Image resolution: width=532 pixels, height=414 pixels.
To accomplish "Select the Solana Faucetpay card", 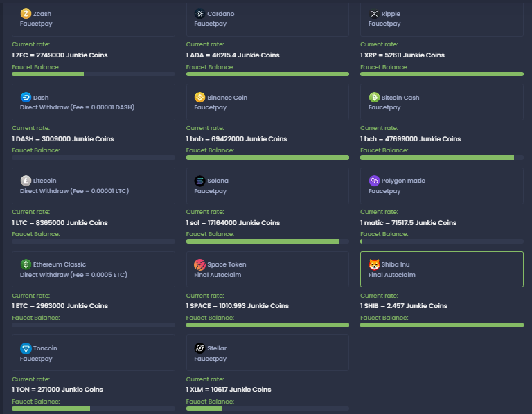I will (267, 186).
